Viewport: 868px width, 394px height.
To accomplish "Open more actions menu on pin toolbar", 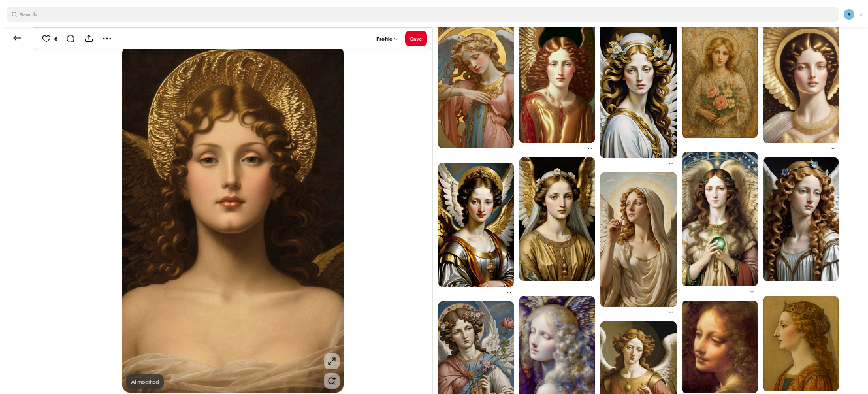I will [x=107, y=39].
